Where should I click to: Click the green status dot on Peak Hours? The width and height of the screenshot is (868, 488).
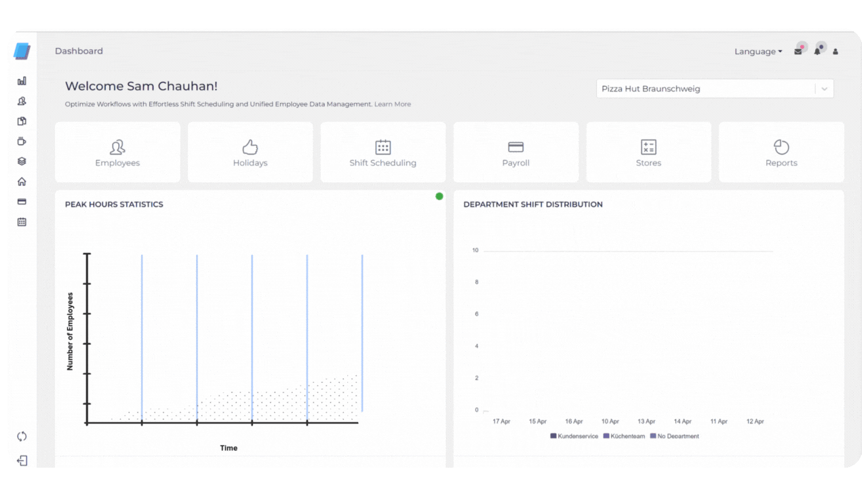click(439, 197)
